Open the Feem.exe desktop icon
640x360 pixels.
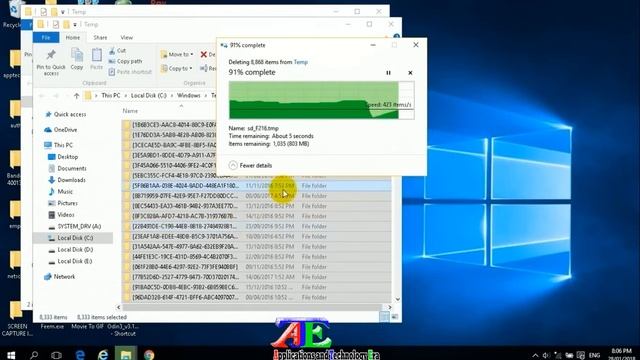(x=52, y=327)
